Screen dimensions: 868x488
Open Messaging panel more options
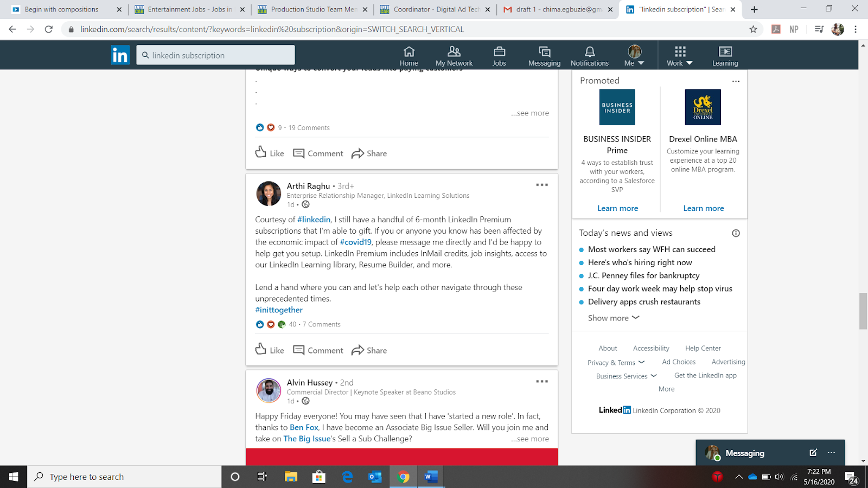point(831,453)
